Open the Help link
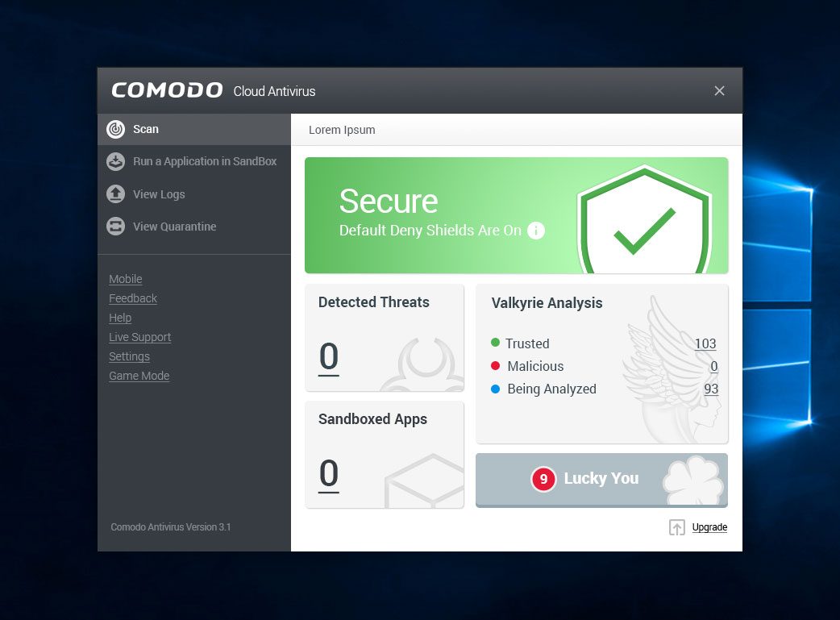Image resolution: width=840 pixels, height=620 pixels. tap(120, 318)
